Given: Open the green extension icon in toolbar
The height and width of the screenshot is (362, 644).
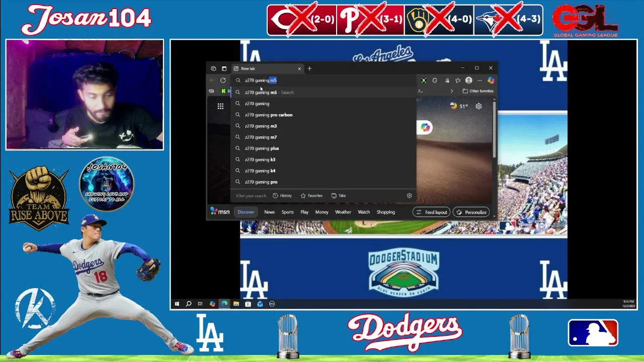Looking at the screenshot, I should point(424,80).
